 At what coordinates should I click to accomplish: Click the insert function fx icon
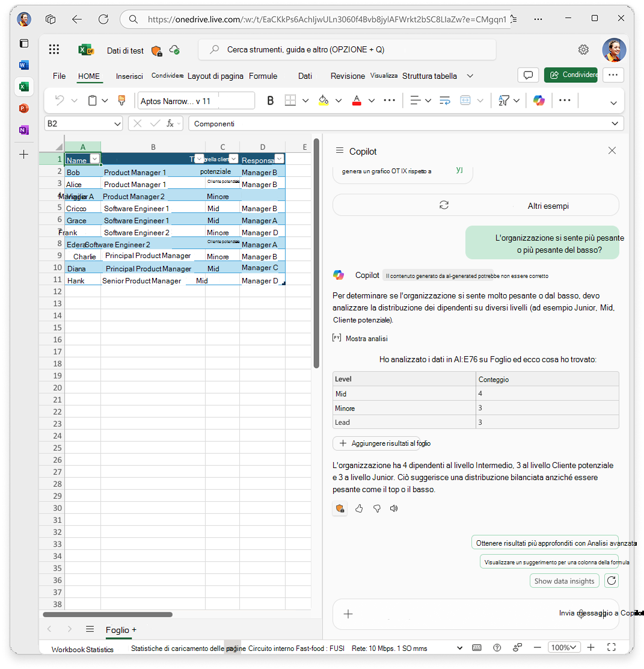click(170, 124)
